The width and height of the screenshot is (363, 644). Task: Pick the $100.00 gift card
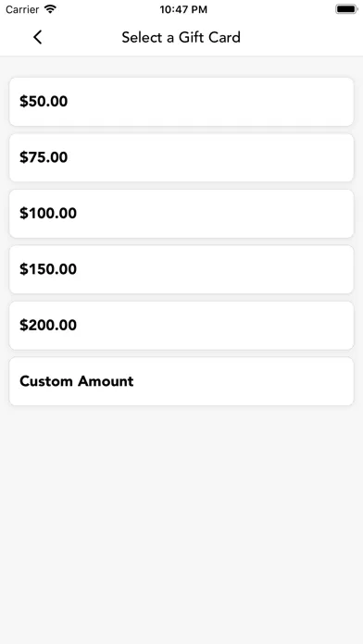click(181, 213)
